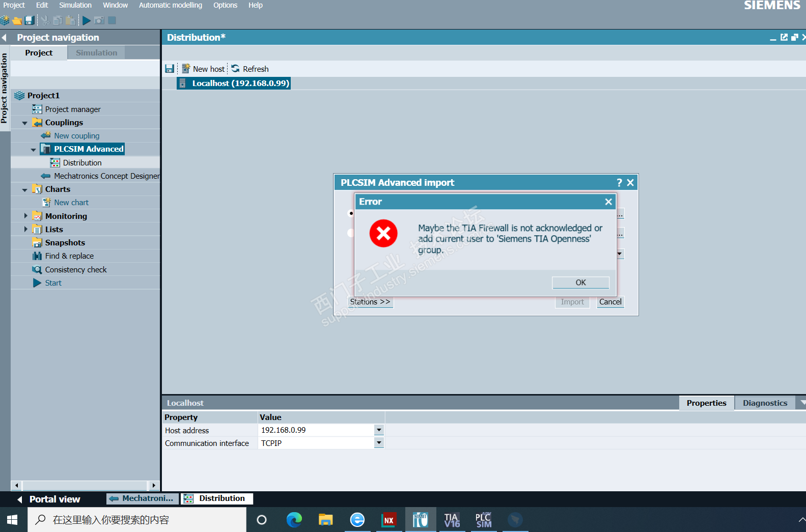The width and height of the screenshot is (806, 532).
Task: Run Consistency check from the tree
Action: pyautogui.click(x=76, y=270)
